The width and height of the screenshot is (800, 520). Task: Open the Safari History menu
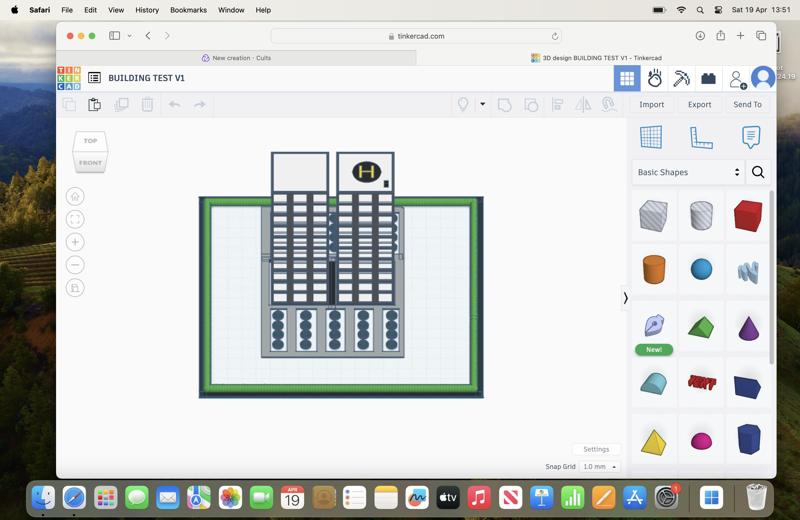[147, 10]
